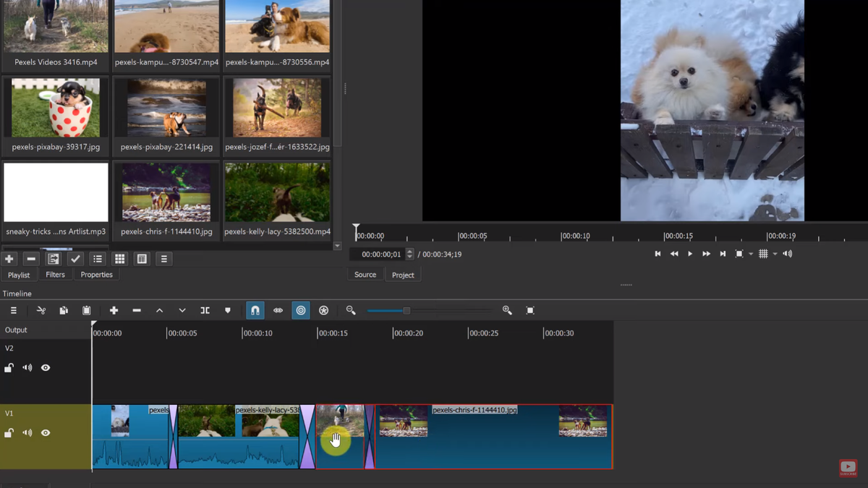Click the playlist Add (plus) button
This screenshot has width=868, height=488.
(9, 259)
